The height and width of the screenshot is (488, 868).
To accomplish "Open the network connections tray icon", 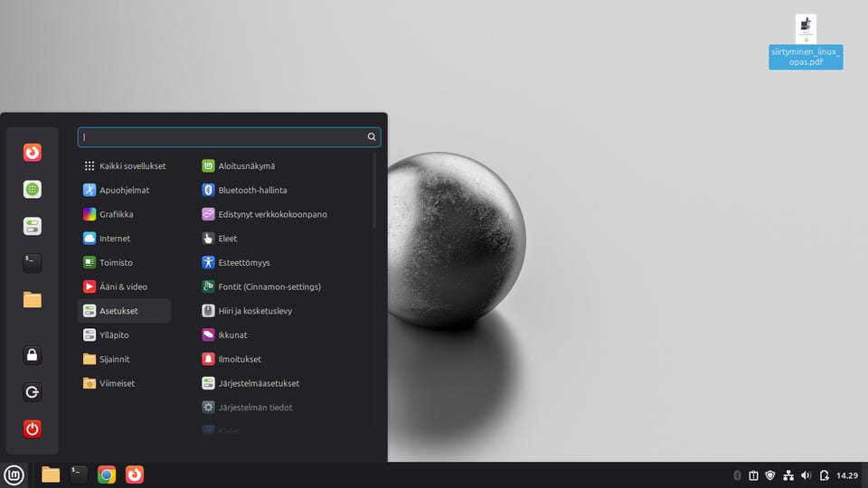I will (788, 475).
